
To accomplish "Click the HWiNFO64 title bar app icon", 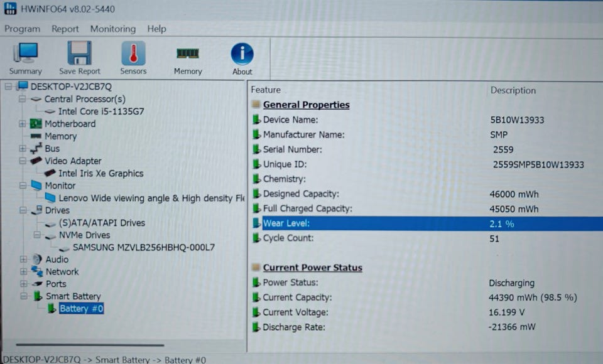I will (x=10, y=8).
